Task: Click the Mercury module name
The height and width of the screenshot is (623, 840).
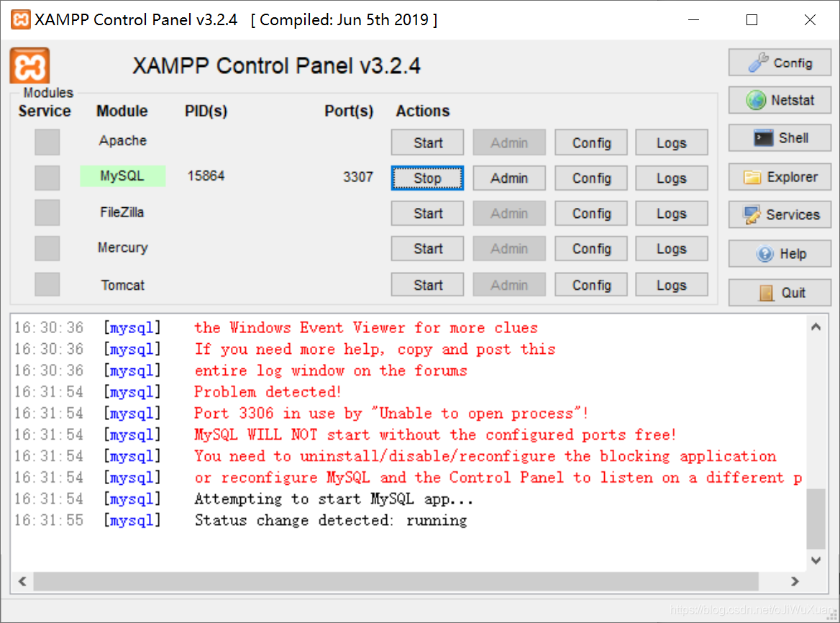Action: point(123,247)
